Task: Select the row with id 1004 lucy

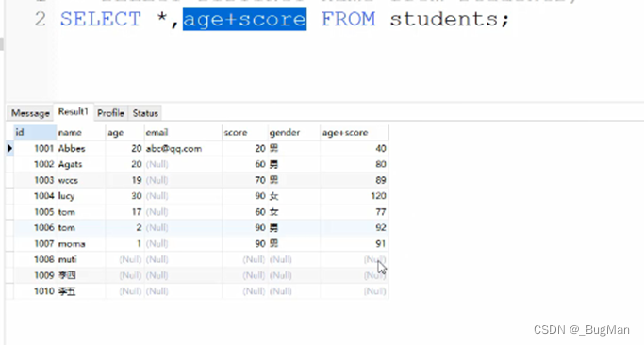Action: pyautogui.click(x=197, y=196)
